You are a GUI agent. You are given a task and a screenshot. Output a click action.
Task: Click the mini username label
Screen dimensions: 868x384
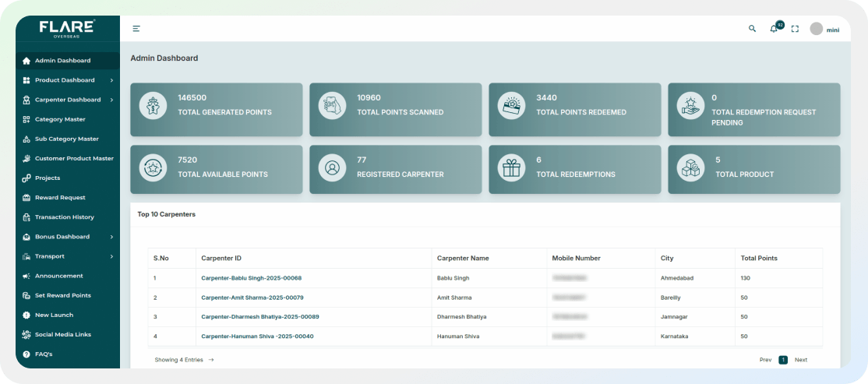pyautogui.click(x=833, y=30)
